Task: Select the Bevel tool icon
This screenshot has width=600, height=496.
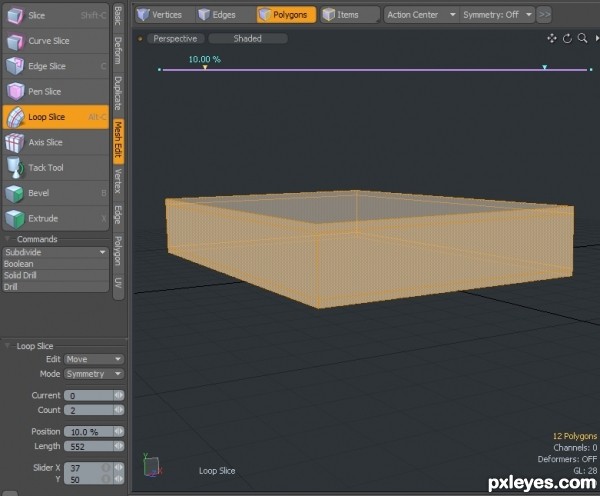Action: (15, 193)
